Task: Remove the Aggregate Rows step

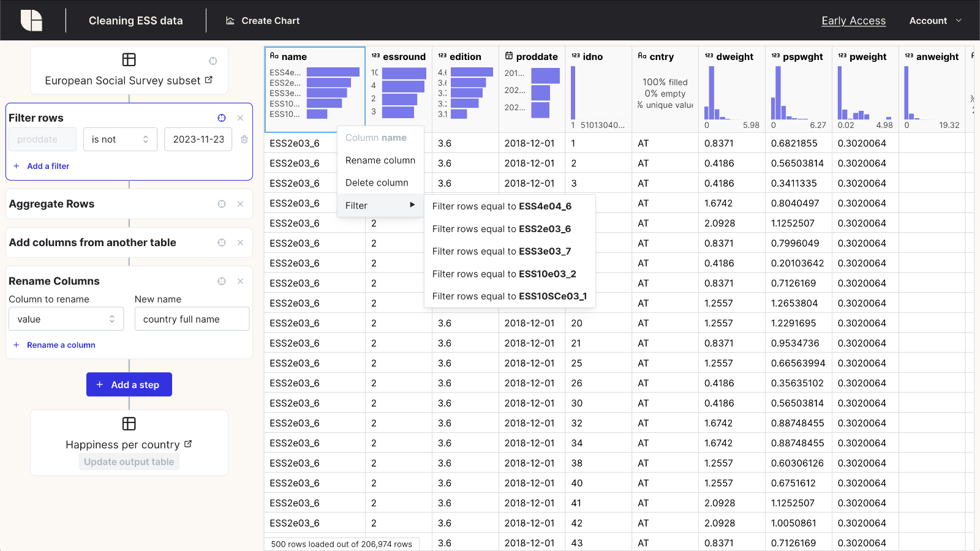Action: [x=240, y=204]
